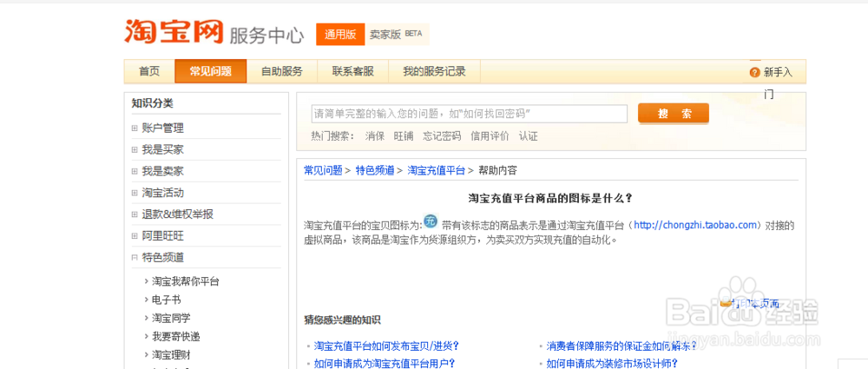Open the 联系客服 tab

[352, 71]
